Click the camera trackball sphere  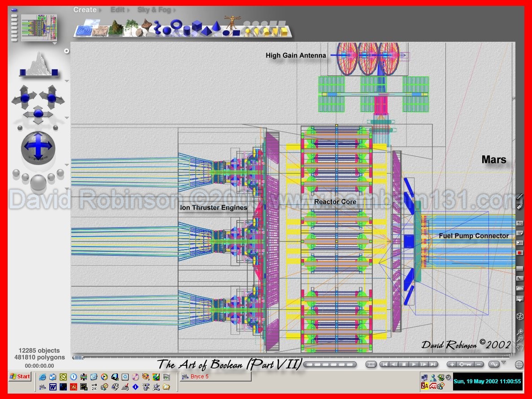pyautogui.click(x=38, y=147)
